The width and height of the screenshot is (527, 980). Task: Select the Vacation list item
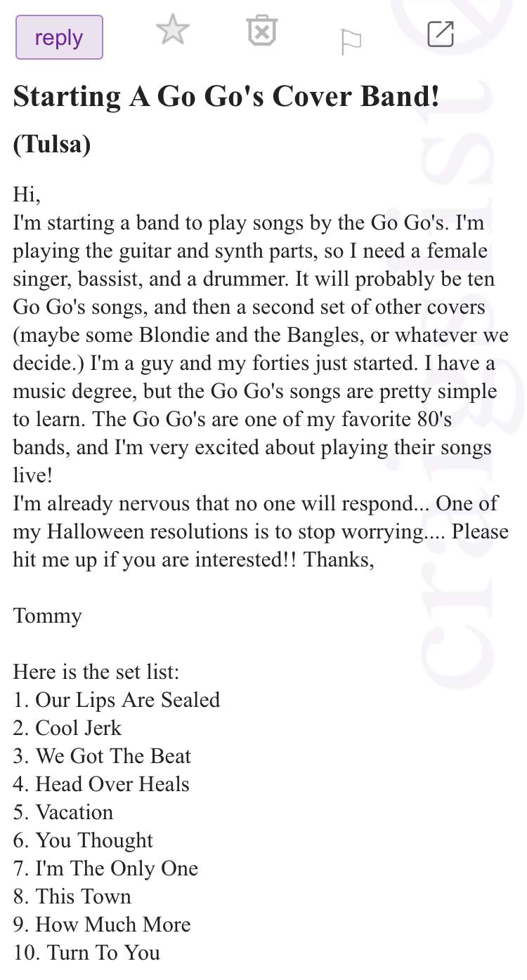[63, 812]
